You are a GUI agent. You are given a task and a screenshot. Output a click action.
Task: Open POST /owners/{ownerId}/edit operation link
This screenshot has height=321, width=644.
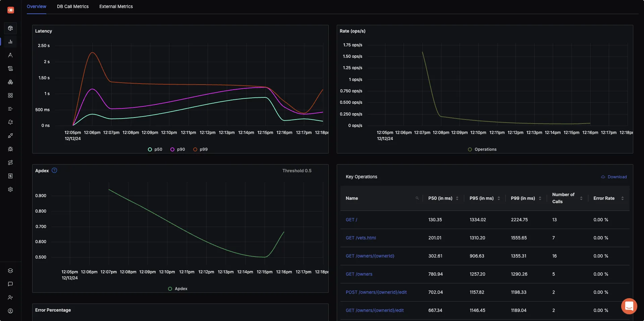pyautogui.click(x=376, y=292)
